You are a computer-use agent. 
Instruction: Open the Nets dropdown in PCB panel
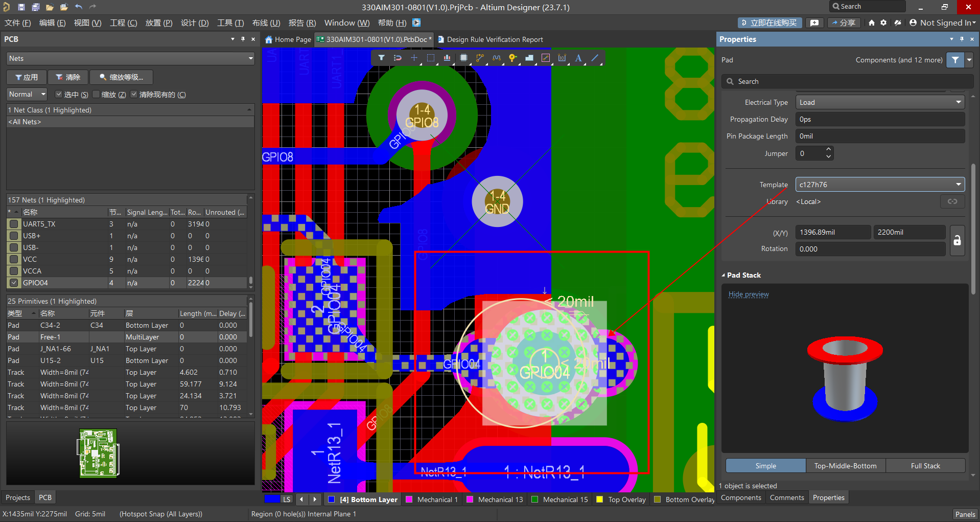130,59
